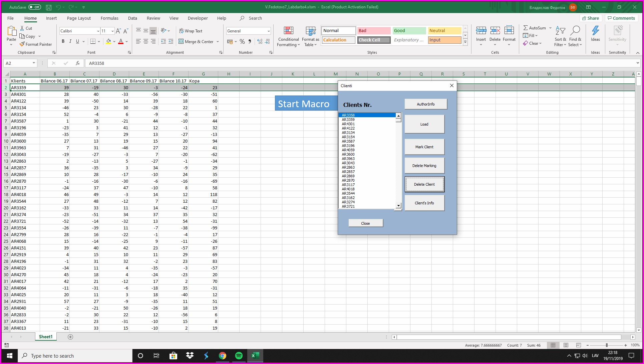This screenshot has width=644, height=364.
Task: Apply the Bad cell style
Action: 374,31
